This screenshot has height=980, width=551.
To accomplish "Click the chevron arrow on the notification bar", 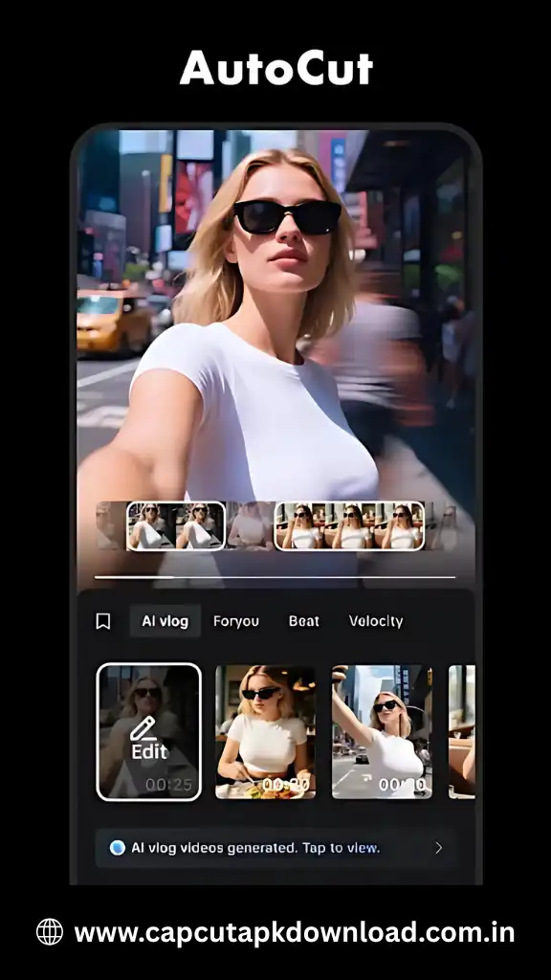I will click(438, 848).
